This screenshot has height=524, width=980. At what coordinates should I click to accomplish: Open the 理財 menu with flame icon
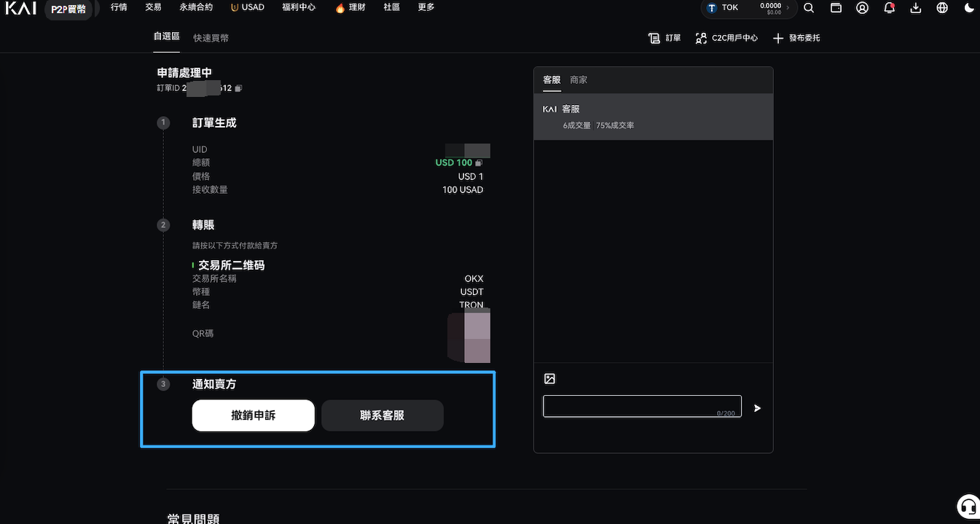[350, 7]
